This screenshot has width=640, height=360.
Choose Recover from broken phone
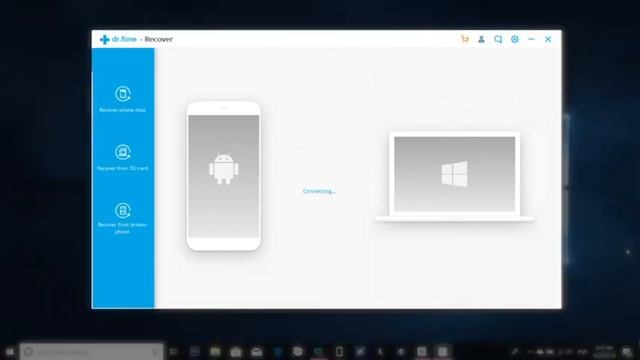coord(122,218)
